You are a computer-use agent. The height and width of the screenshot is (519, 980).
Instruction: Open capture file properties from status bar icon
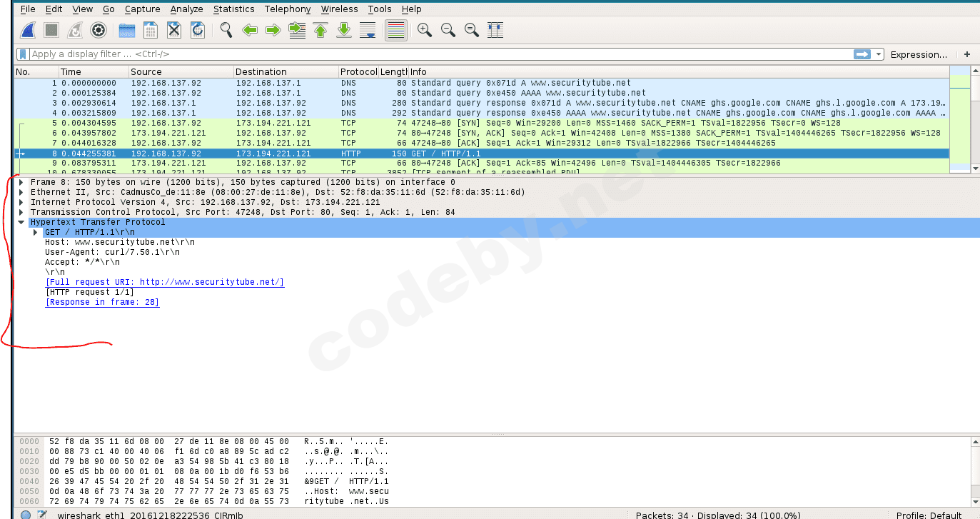pyautogui.click(x=43, y=515)
